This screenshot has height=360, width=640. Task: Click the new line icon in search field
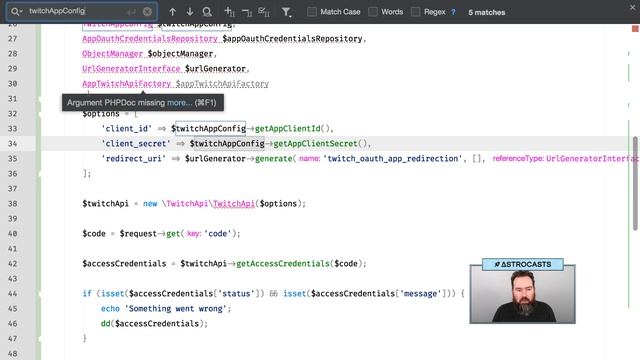(x=131, y=12)
